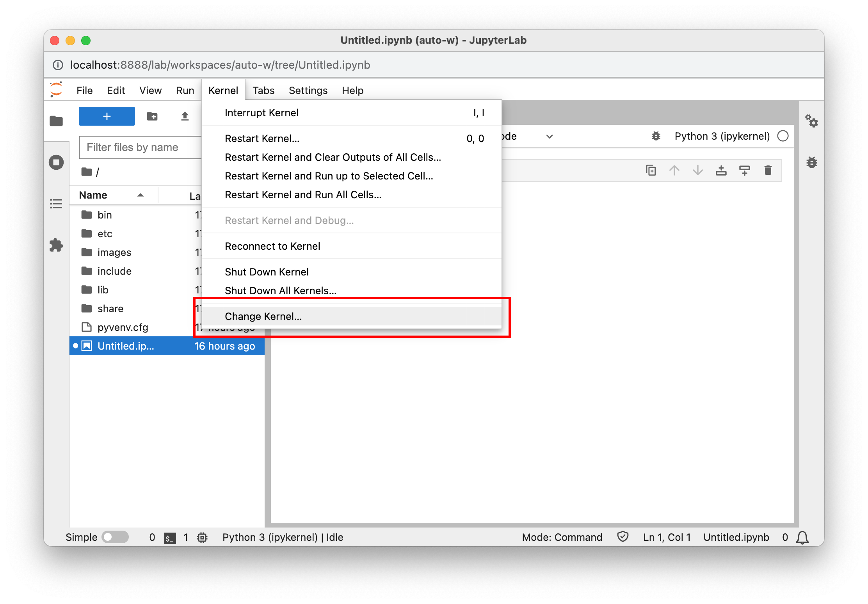Viewport: 868px width, 604px height.
Task: Insert a cell below icon
Action: (x=745, y=171)
